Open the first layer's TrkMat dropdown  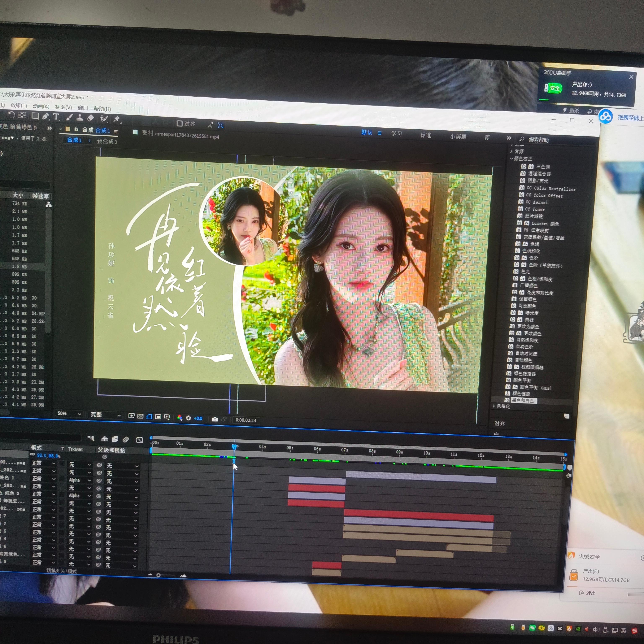pos(80,465)
